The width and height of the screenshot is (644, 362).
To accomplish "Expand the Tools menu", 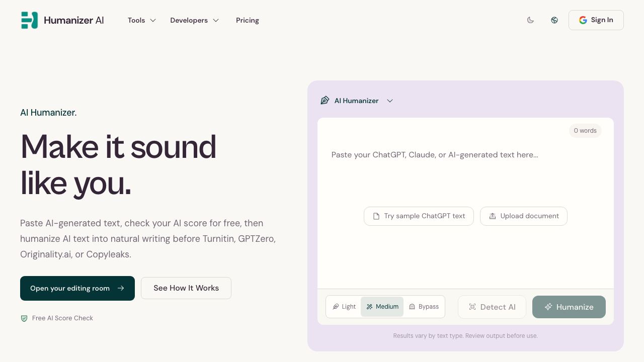I will (x=142, y=20).
